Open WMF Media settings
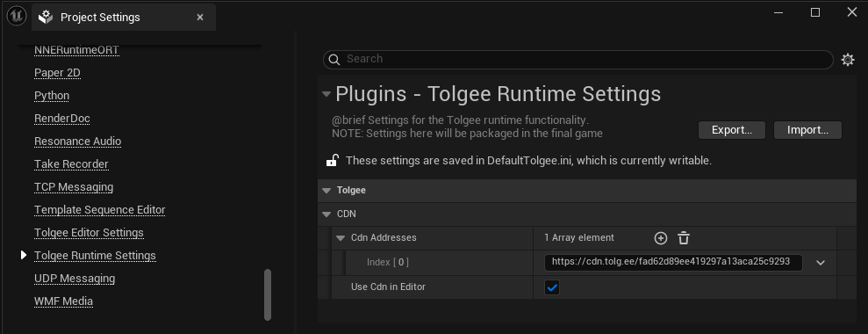 [64, 301]
